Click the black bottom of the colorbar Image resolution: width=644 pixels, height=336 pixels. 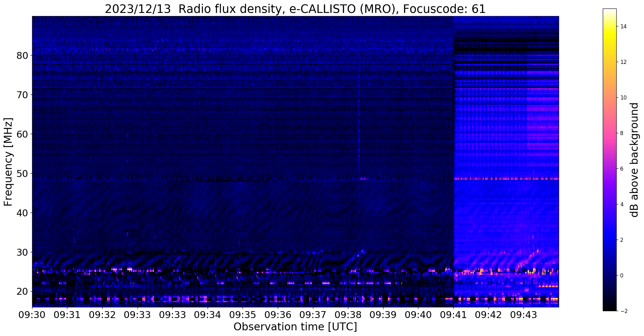point(609,307)
